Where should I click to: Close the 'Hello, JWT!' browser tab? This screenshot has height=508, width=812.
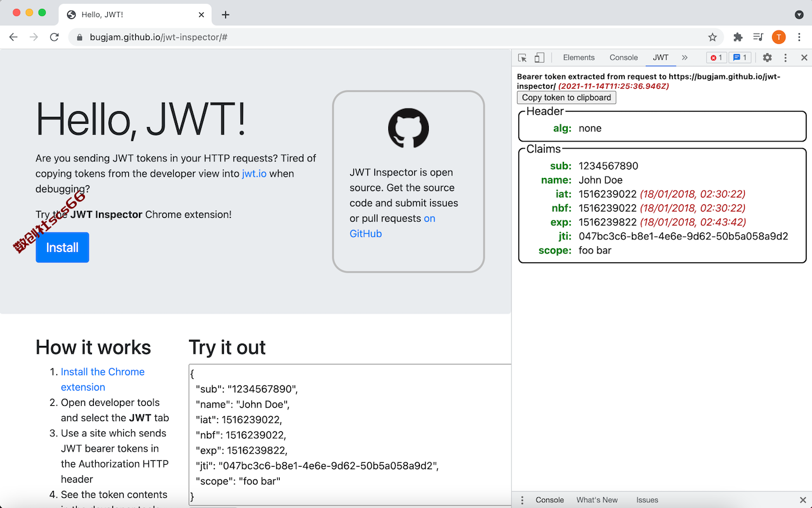click(x=202, y=15)
